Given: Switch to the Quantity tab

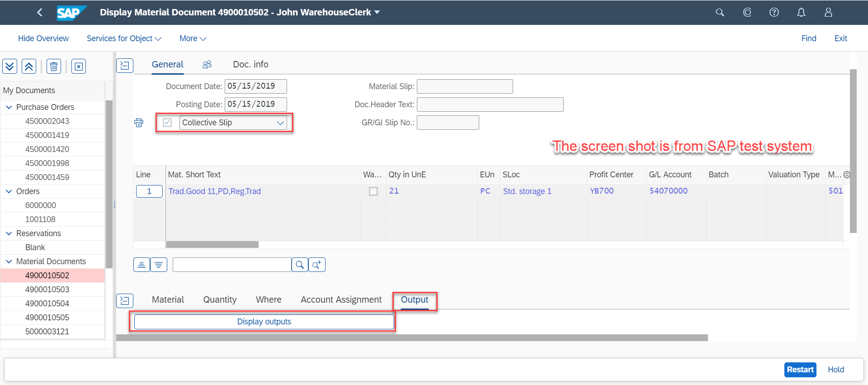Looking at the screenshot, I should 220,299.
